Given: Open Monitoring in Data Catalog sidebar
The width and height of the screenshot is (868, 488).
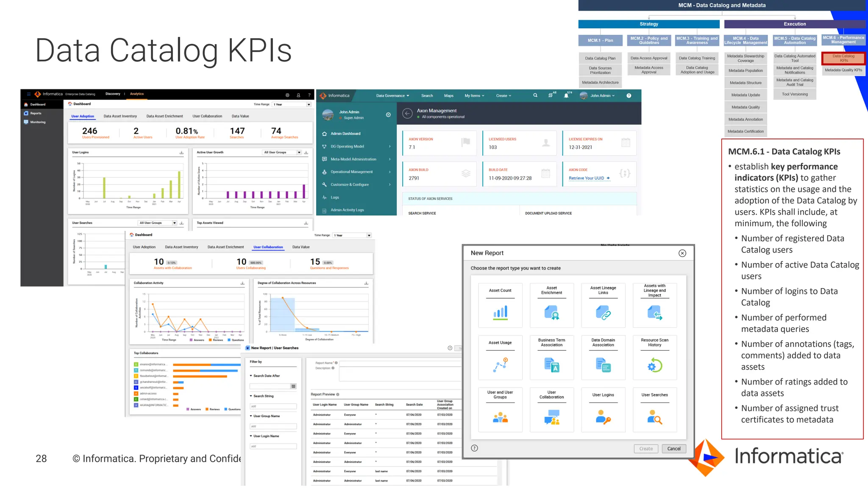Looking at the screenshot, I should pos(37,122).
